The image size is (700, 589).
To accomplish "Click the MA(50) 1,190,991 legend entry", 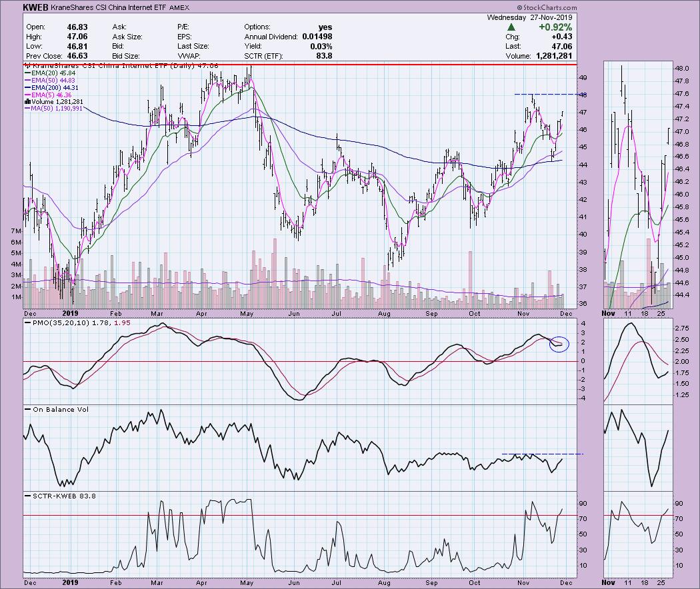I will [x=53, y=108].
